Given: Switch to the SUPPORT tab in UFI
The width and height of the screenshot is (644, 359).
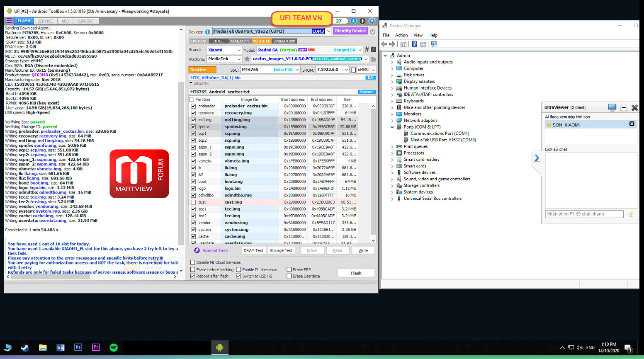Looking at the screenshot, I should tap(85, 21).
